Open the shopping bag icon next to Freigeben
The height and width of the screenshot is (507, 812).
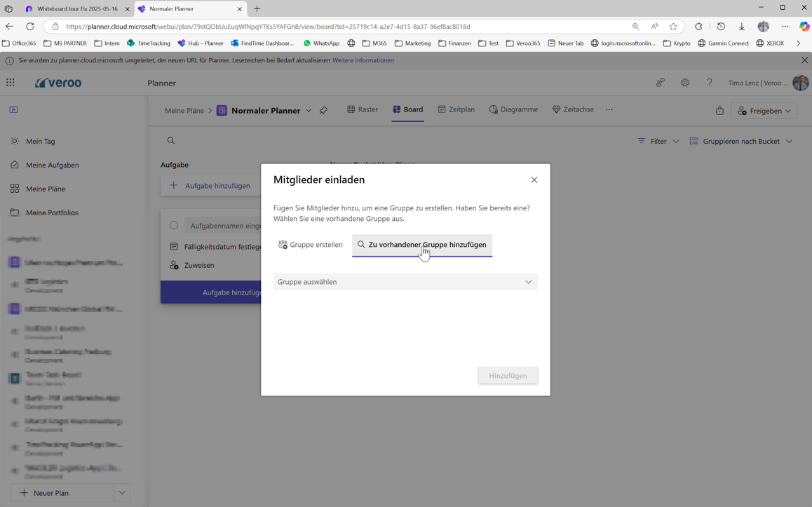[719, 111]
